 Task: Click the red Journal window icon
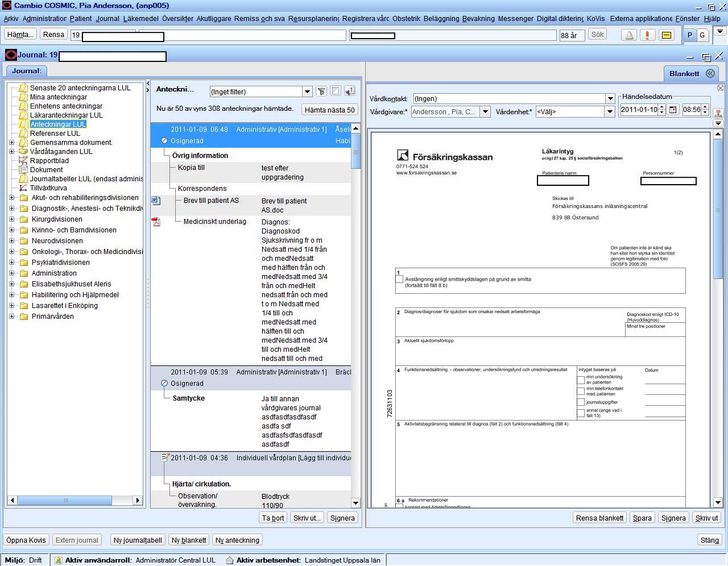click(11, 55)
